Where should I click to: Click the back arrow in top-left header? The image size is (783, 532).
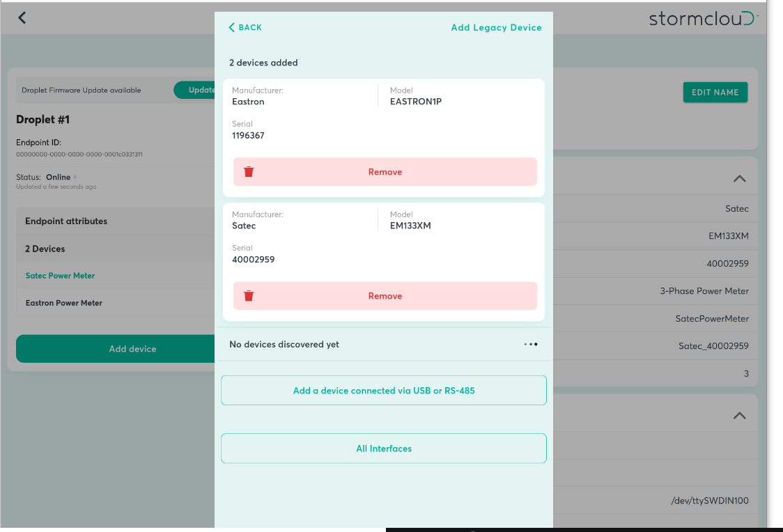pos(22,18)
